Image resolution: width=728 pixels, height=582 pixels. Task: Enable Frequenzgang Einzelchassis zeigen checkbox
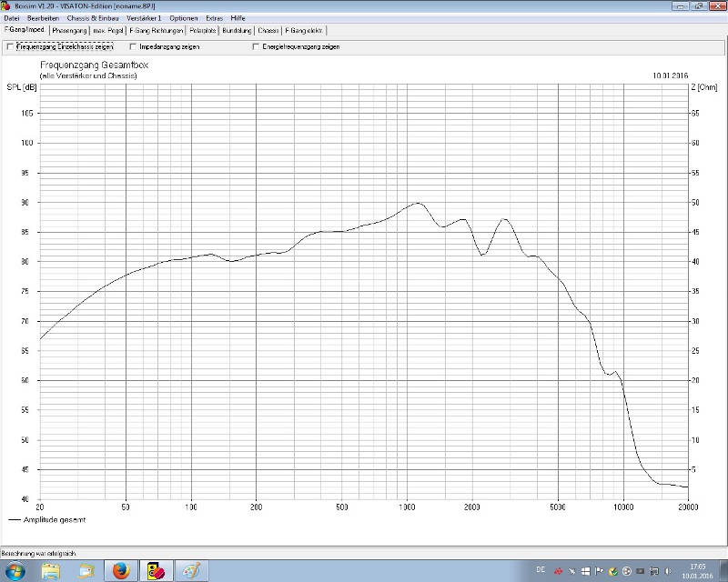coord(10,46)
